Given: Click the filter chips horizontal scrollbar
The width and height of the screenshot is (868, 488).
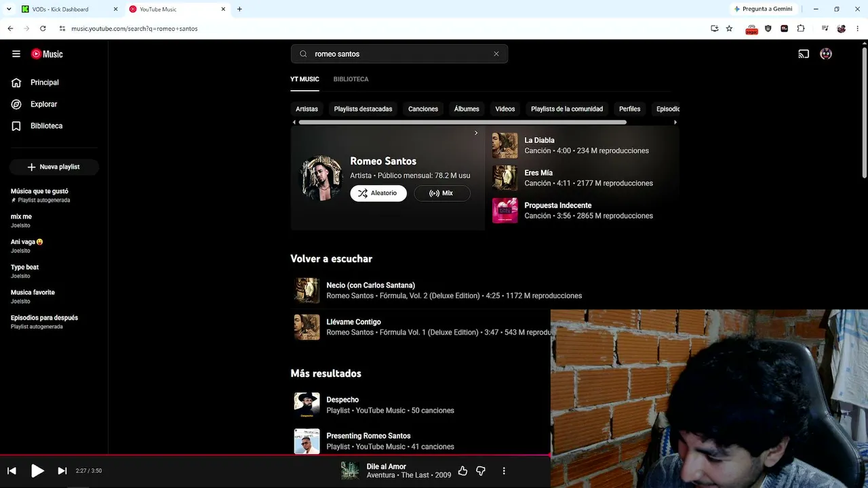Looking at the screenshot, I should point(462,123).
